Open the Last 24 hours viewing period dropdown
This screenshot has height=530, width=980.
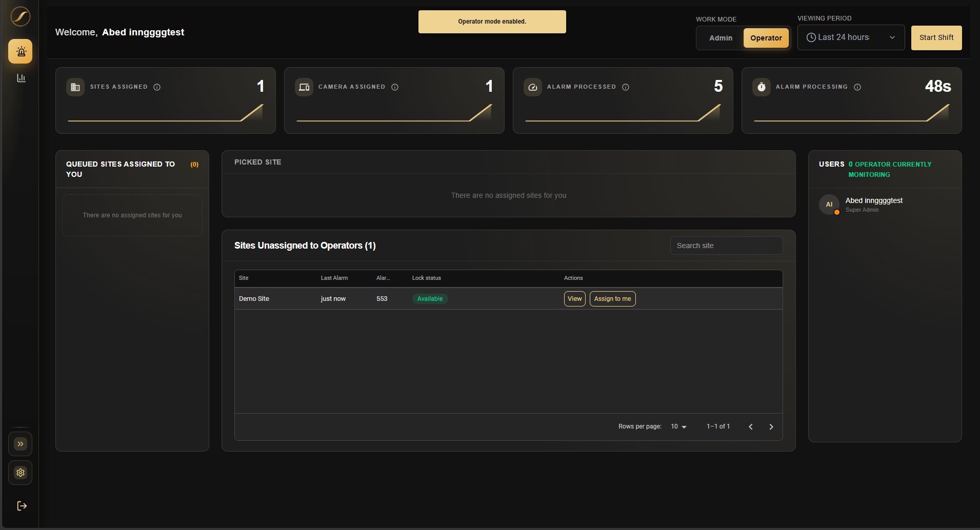click(x=851, y=37)
